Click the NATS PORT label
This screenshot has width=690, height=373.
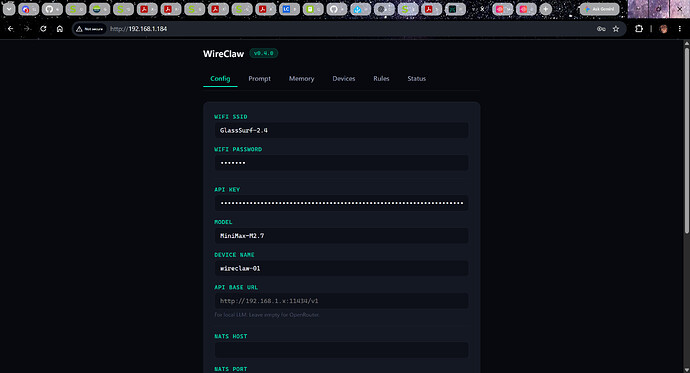coord(231,369)
